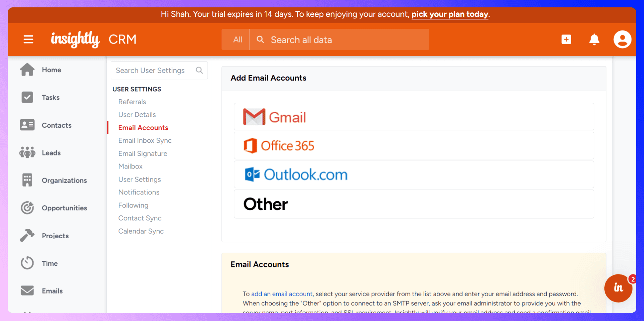
Task: Open Email Signature settings
Action: click(143, 153)
